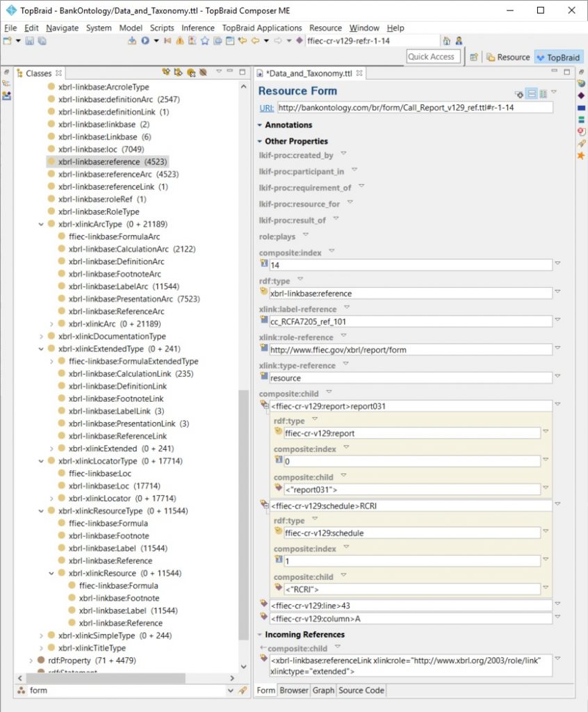Expand the xbrl-xlink:DocumentationType node
The height and width of the screenshot is (712, 588).
coord(41,337)
